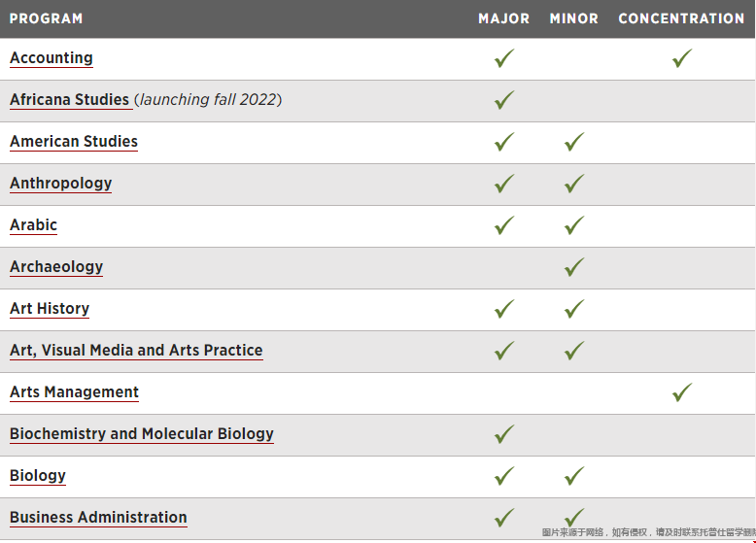Click the CONCENTRATION column header
Viewport: 756px width, 543px height.
[681, 18]
